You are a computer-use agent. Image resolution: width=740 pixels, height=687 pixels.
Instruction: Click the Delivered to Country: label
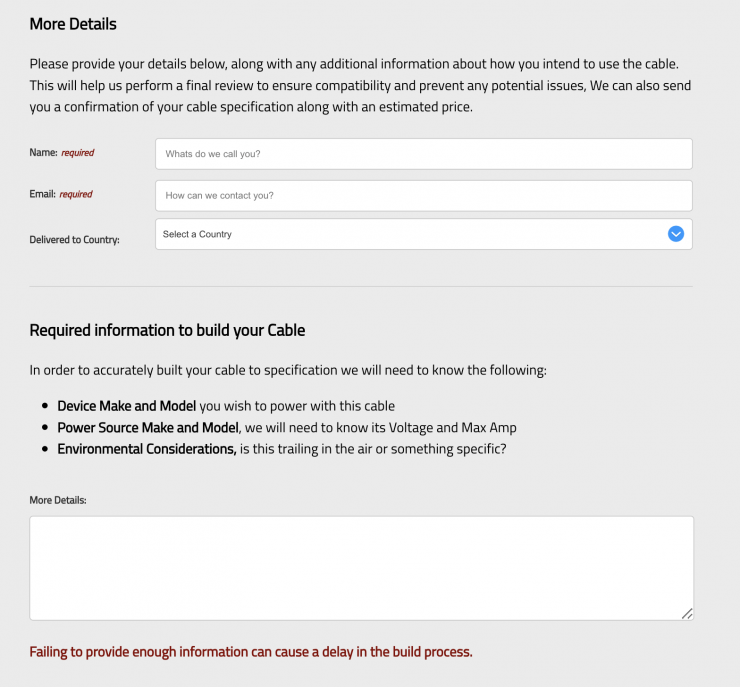tap(75, 240)
